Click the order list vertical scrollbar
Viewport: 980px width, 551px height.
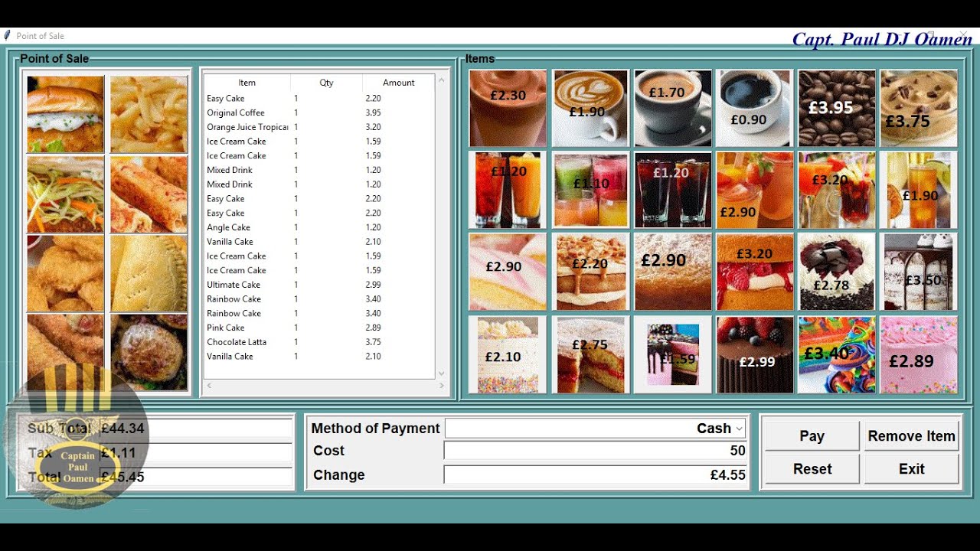click(x=441, y=226)
